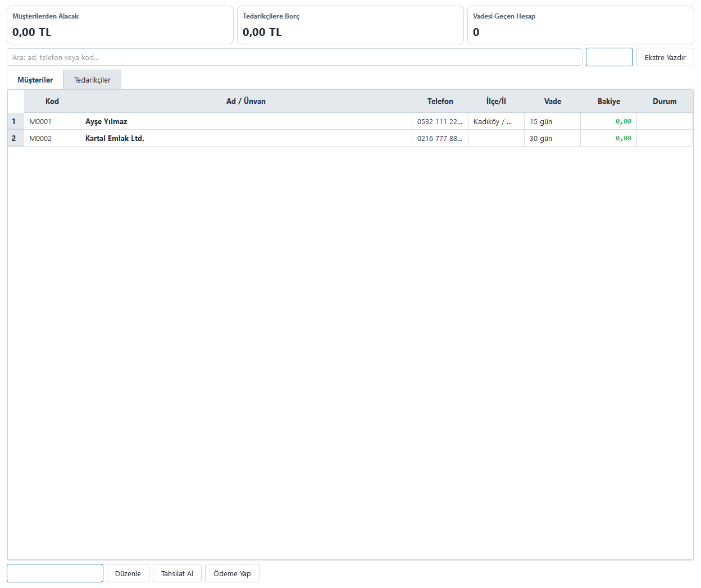Image resolution: width=701 pixels, height=588 pixels.
Task: Click the 30 gün term cell
Action: coord(553,138)
